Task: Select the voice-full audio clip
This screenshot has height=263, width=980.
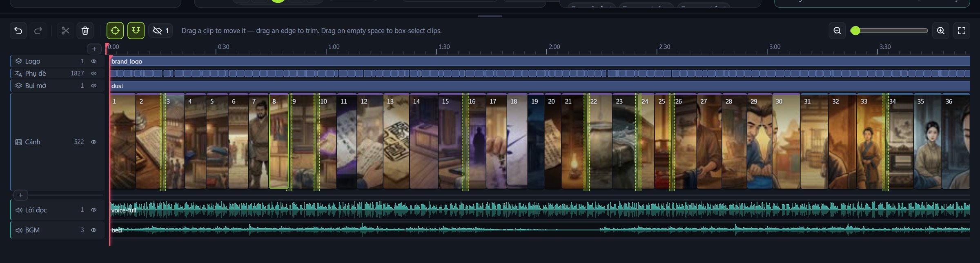Action: [540, 210]
